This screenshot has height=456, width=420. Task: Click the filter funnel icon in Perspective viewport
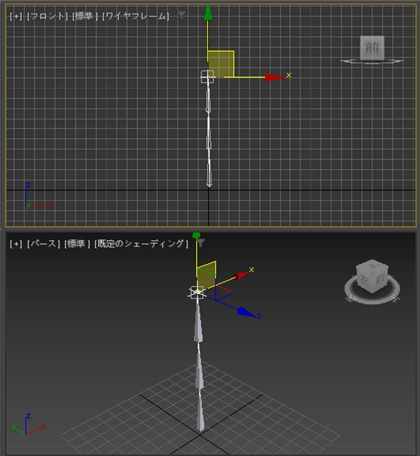201,243
